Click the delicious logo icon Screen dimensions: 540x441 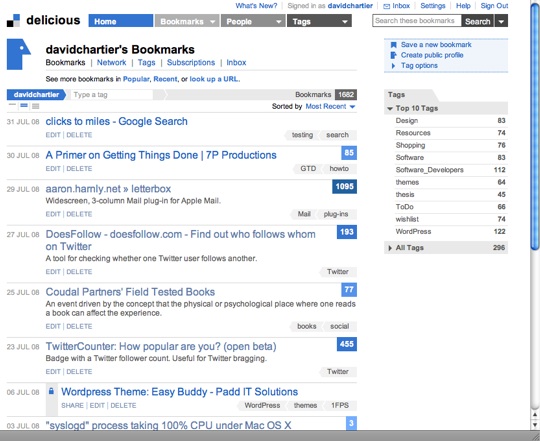(x=13, y=21)
